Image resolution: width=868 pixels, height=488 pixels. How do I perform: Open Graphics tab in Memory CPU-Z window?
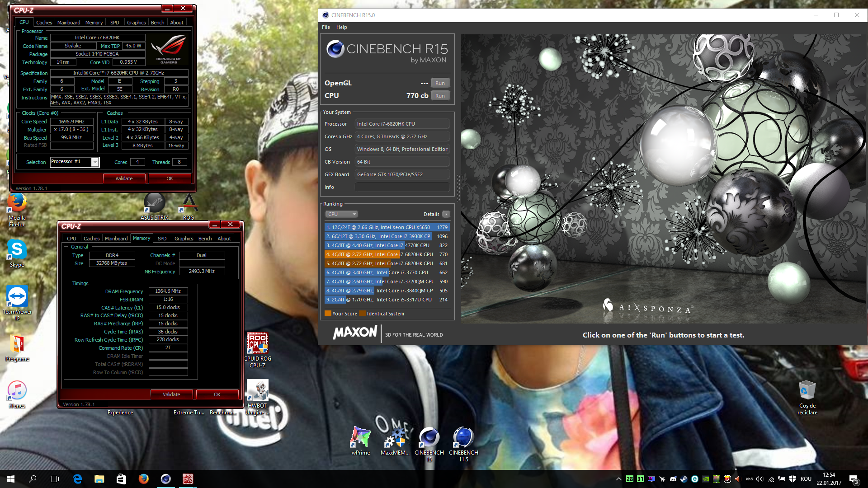tap(184, 239)
